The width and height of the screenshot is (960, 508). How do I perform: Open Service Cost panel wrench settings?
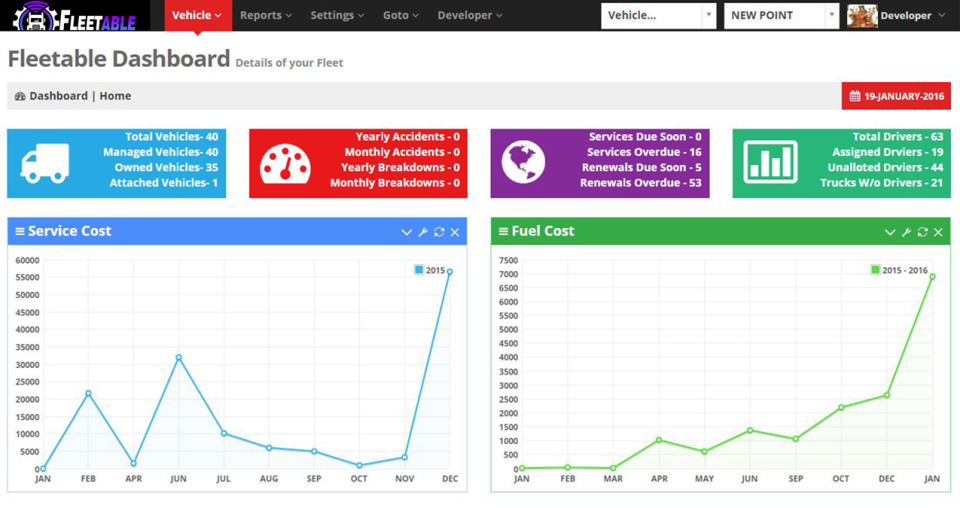423,232
